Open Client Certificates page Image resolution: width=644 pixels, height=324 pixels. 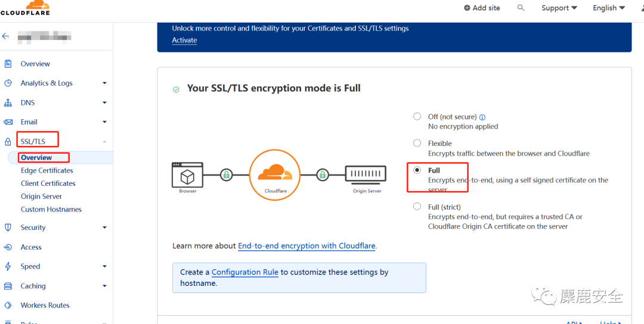[48, 183]
